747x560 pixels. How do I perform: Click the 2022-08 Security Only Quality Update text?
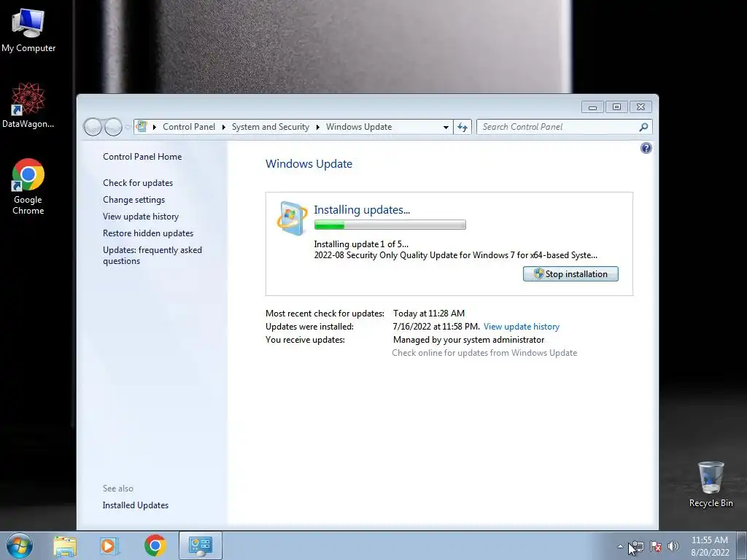click(x=455, y=255)
